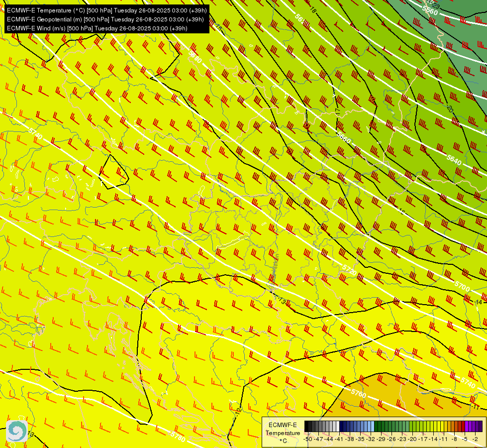The image size is (487, 448).
Task: Click the -23 tick label in legend
Action: click(402, 439)
